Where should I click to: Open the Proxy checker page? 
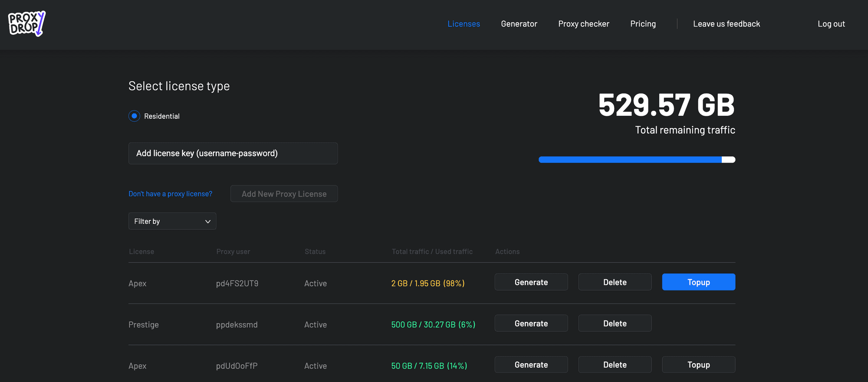coord(584,24)
